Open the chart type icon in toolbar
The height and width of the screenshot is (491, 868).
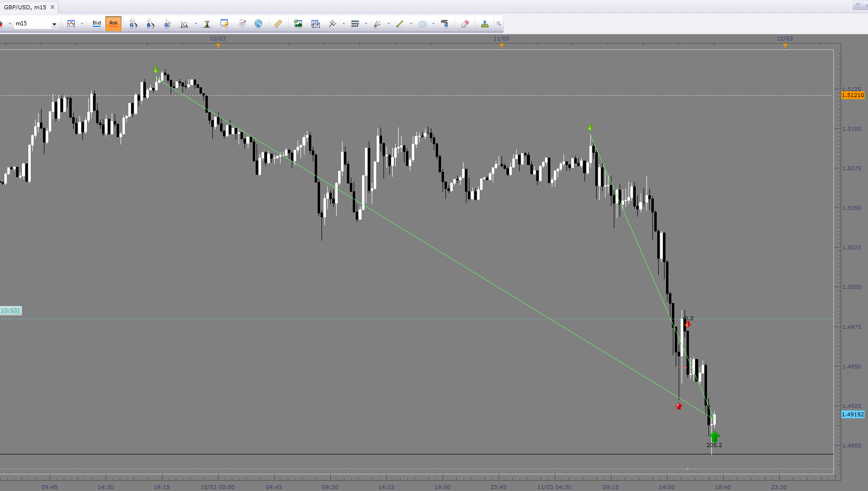71,23
